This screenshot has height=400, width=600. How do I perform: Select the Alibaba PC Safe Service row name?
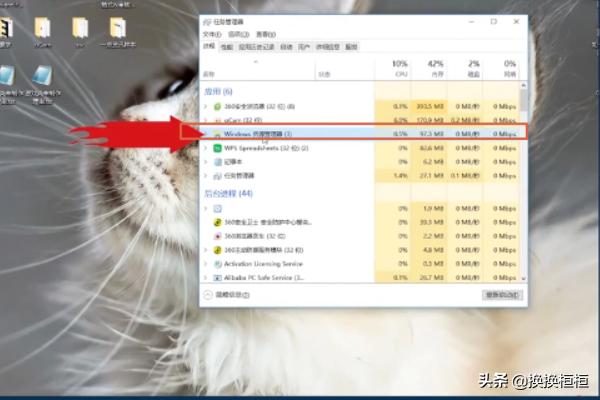coord(264,278)
